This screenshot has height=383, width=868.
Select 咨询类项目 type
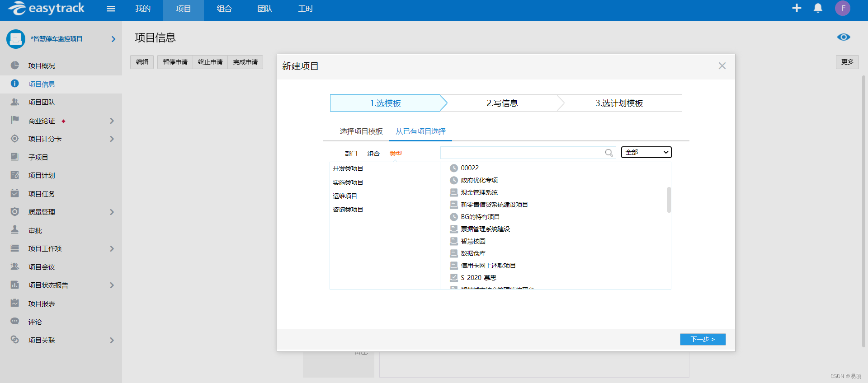click(x=348, y=210)
